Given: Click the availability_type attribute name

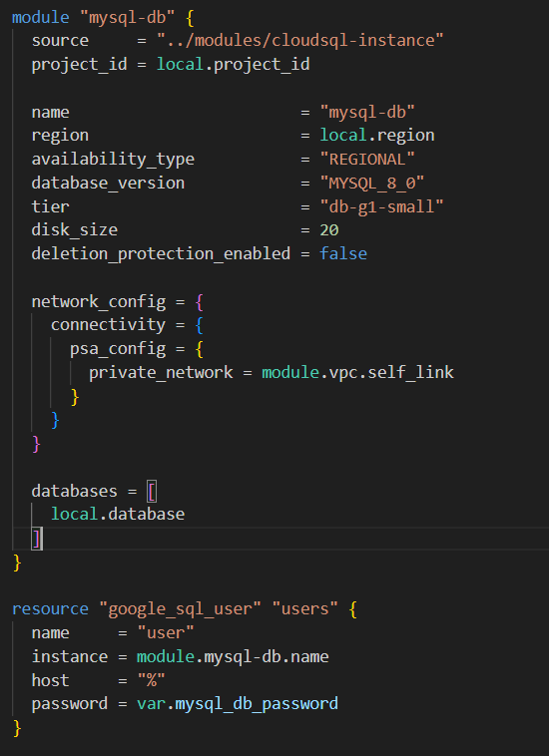Looking at the screenshot, I should pyautogui.click(x=113, y=160).
